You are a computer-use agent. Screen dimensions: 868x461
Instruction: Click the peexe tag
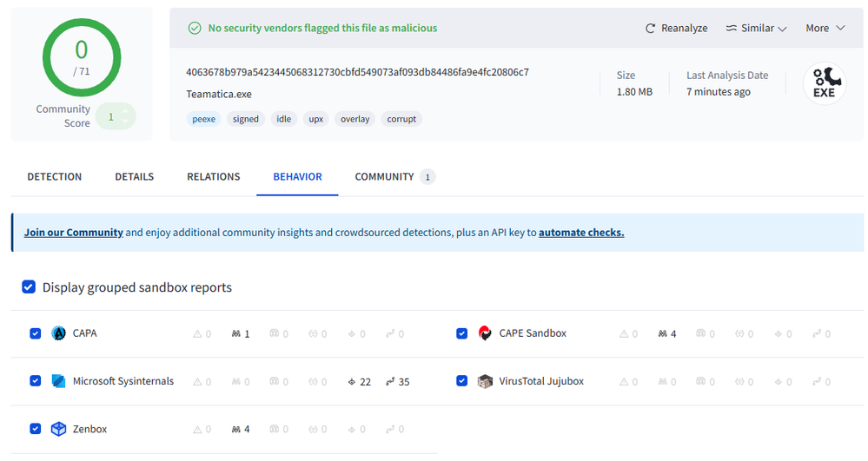tap(203, 119)
